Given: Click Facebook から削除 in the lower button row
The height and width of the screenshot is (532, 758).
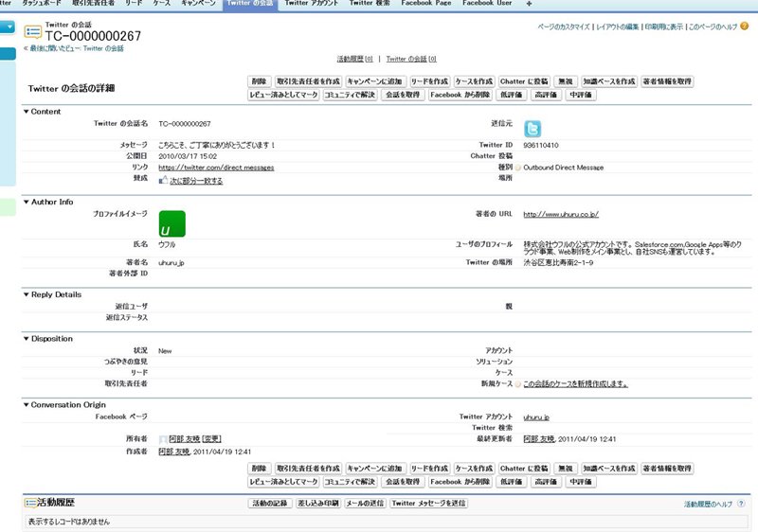Looking at the screenshot, I should pyautogui.click(x=460, y=482).
